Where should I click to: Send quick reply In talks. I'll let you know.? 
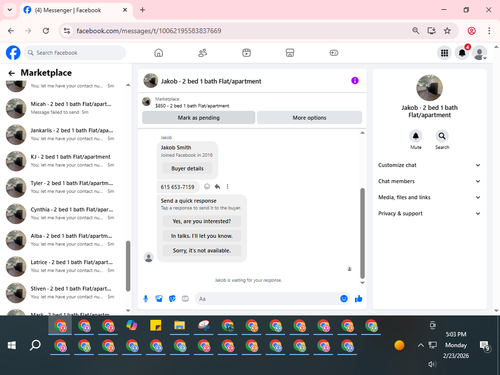pos(202,236)
